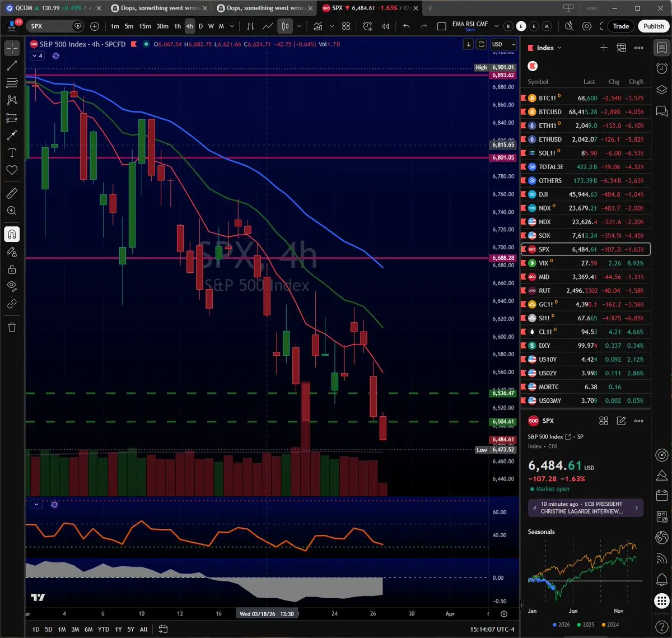This screenshot has width=672, height=638.
Task: Switch to the 15m timeframe
Action: (145, 26)
